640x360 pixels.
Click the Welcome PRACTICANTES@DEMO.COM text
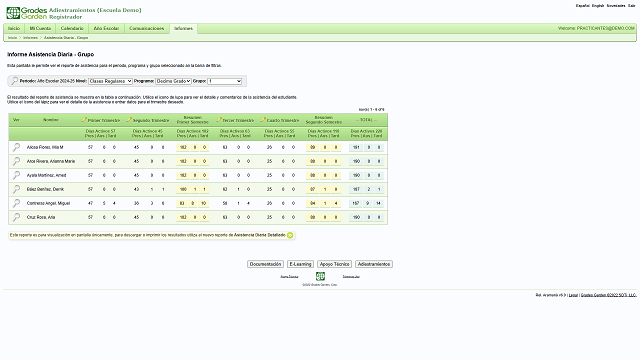click(596, 28)
